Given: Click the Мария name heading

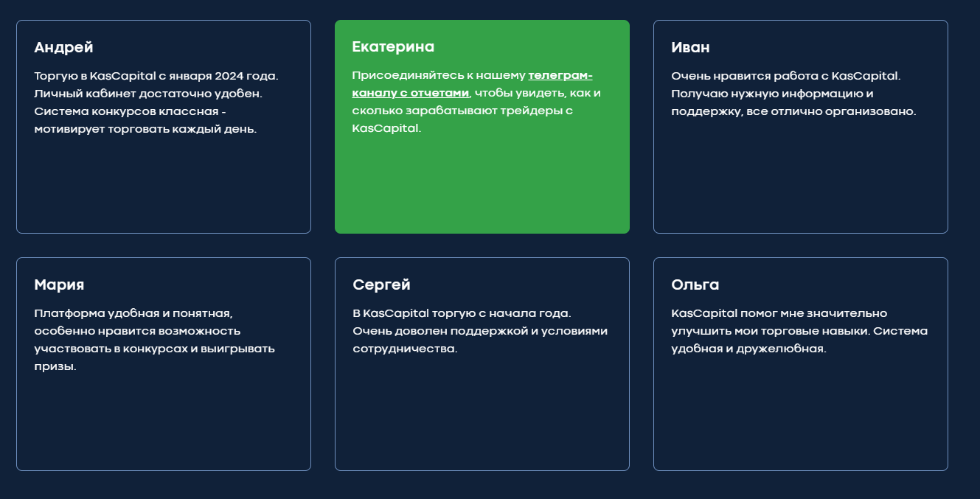Looking at the screenshot, I should point(59,285).
